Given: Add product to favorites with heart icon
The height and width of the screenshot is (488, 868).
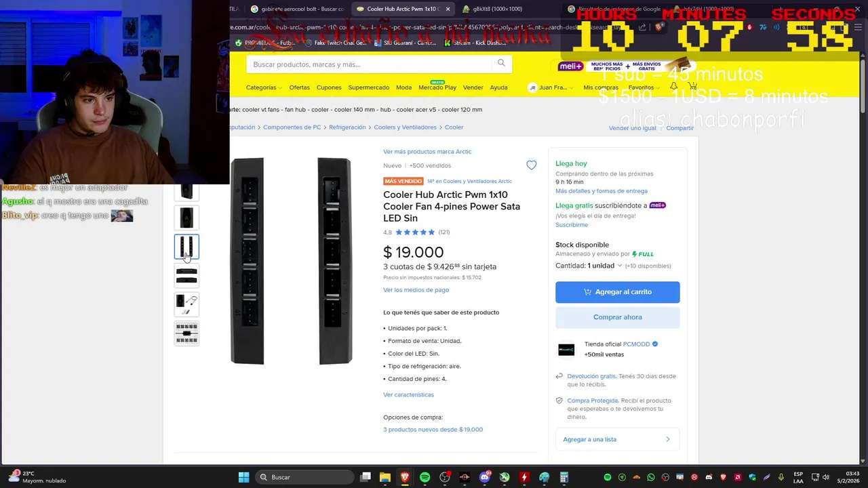Looking at the screenshot, I should point(531,165).
